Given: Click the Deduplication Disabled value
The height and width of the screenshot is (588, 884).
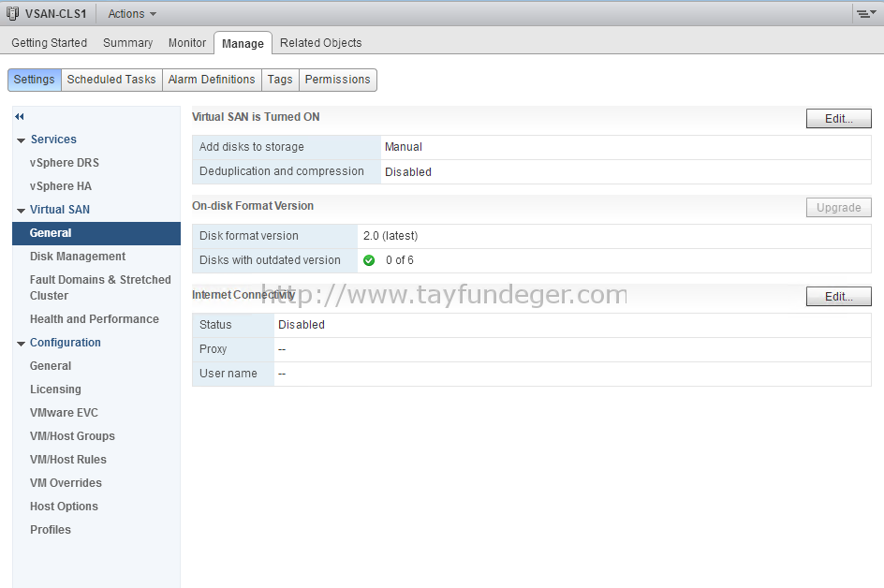Looking at the screenshot, I should click(x=408, y=172).
